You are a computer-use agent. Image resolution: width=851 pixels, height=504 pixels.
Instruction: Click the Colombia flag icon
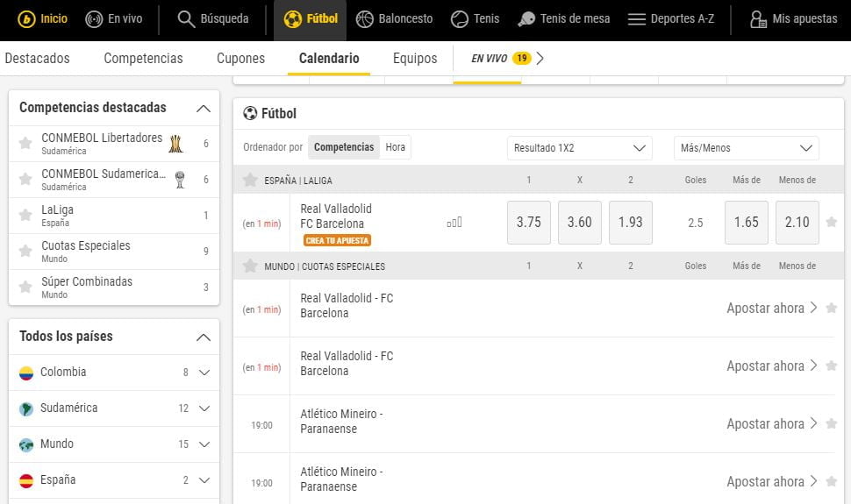26,373
